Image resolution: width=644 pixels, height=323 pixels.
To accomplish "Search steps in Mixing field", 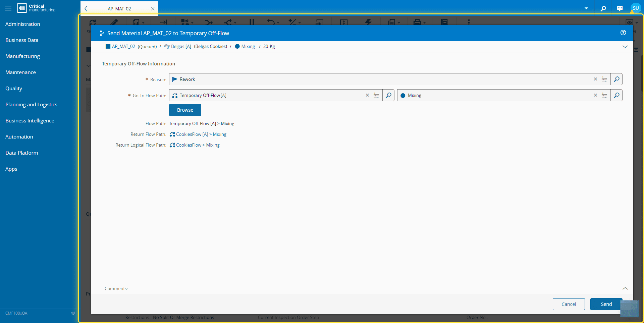I will [x=616, y=95].
